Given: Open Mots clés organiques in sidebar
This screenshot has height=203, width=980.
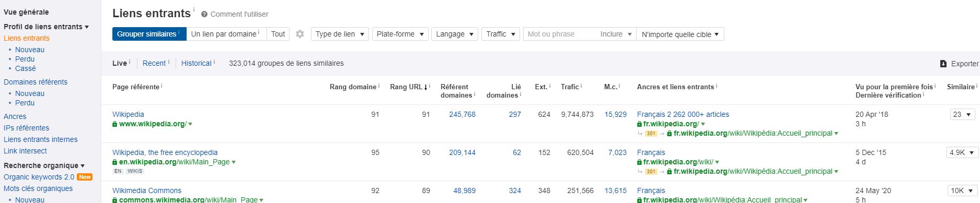Looking at the screenshot, I should coord(38,188).
